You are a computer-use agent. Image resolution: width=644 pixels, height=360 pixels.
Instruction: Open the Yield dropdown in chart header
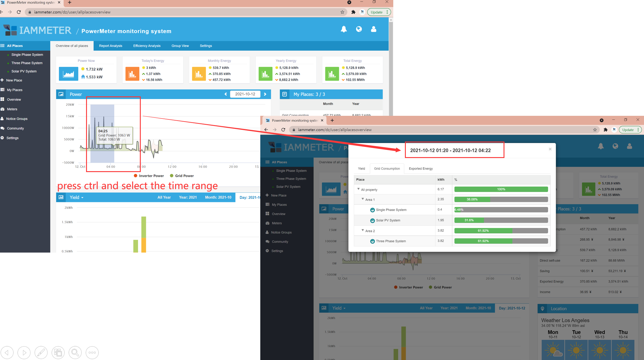77,198
